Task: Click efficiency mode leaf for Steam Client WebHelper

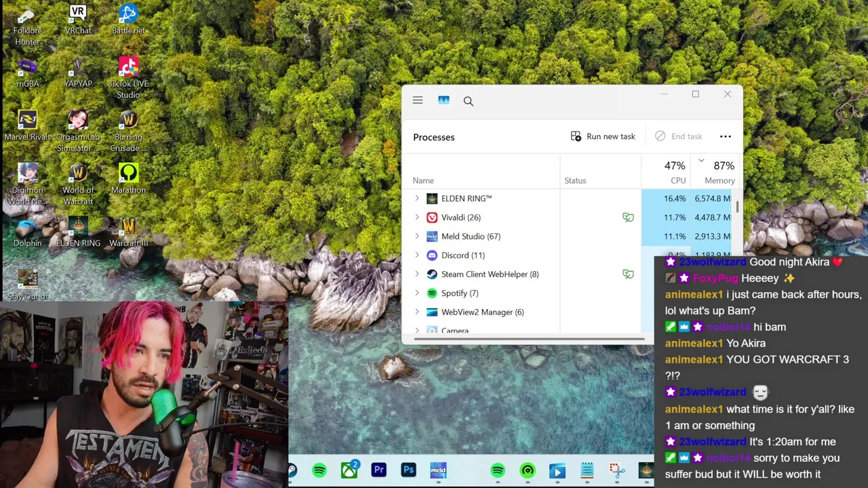Action: click(628, 274)
